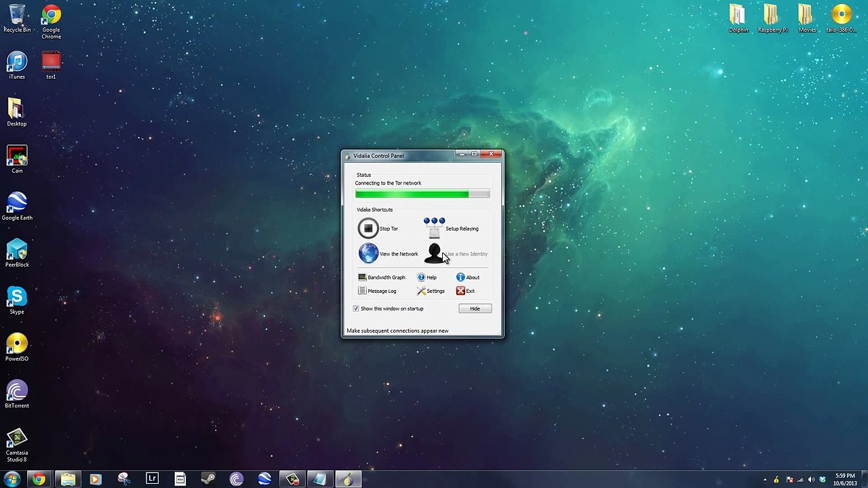Open View the Network globe
This screenshot has height=488, width=868.
pos(368,253)
